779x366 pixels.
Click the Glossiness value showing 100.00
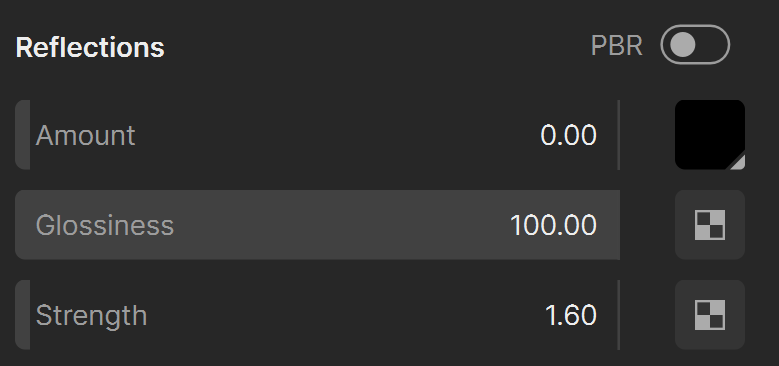coord(553,225)
